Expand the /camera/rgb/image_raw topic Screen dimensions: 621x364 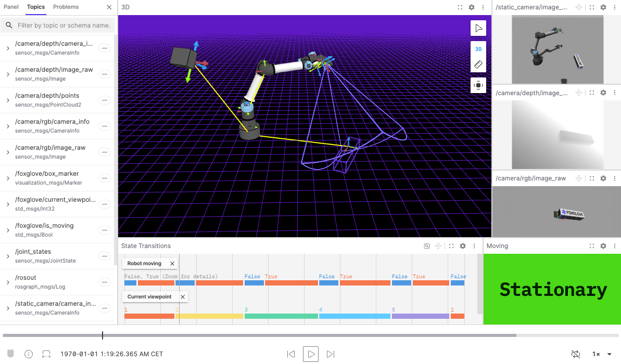click(x=8, y=152)
